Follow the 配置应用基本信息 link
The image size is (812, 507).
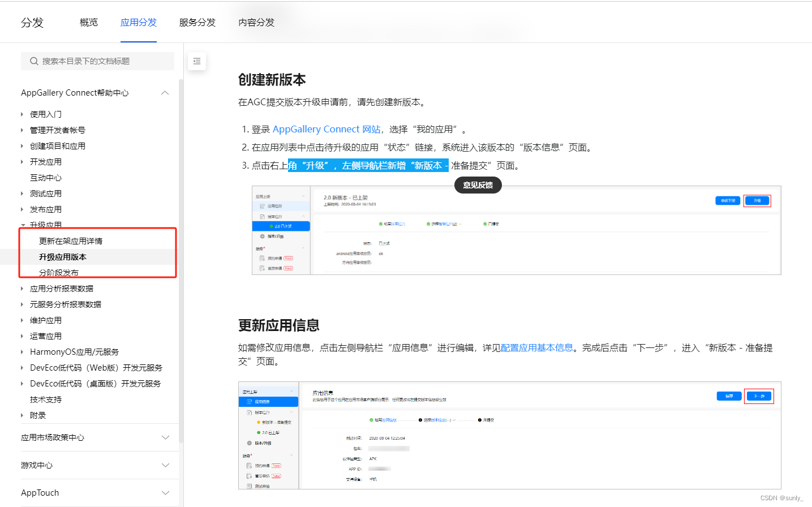point(537,348)
